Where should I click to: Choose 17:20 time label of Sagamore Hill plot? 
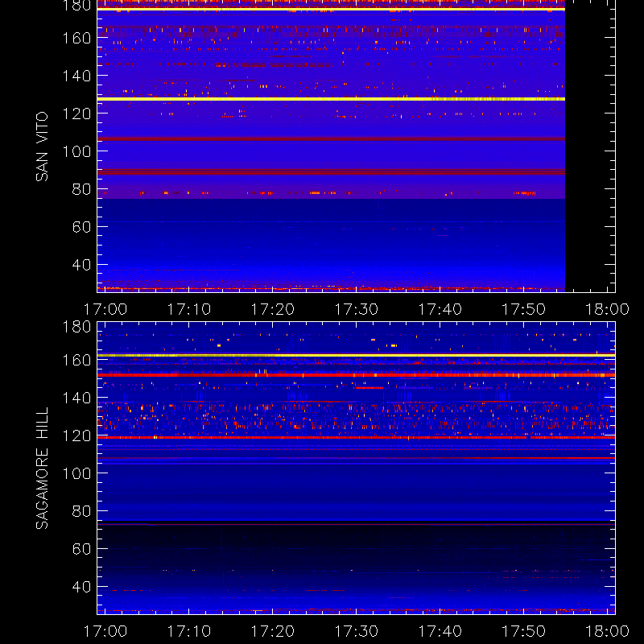point(273,631)
